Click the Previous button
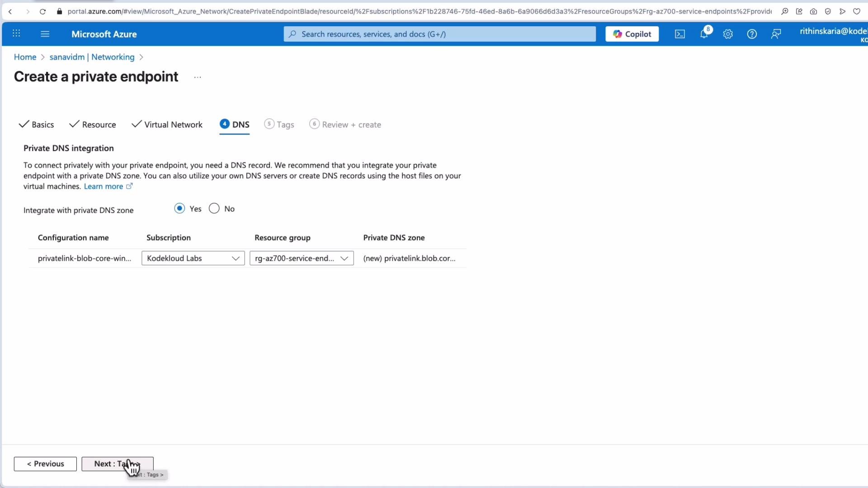The width and height of the screenshot is (868, 488). coord(45,464)
